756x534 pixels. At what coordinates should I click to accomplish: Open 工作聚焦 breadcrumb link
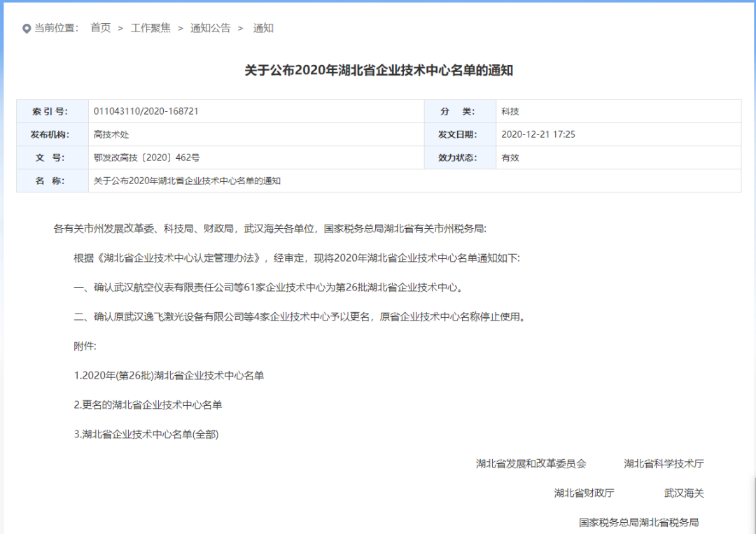point(150,28)
